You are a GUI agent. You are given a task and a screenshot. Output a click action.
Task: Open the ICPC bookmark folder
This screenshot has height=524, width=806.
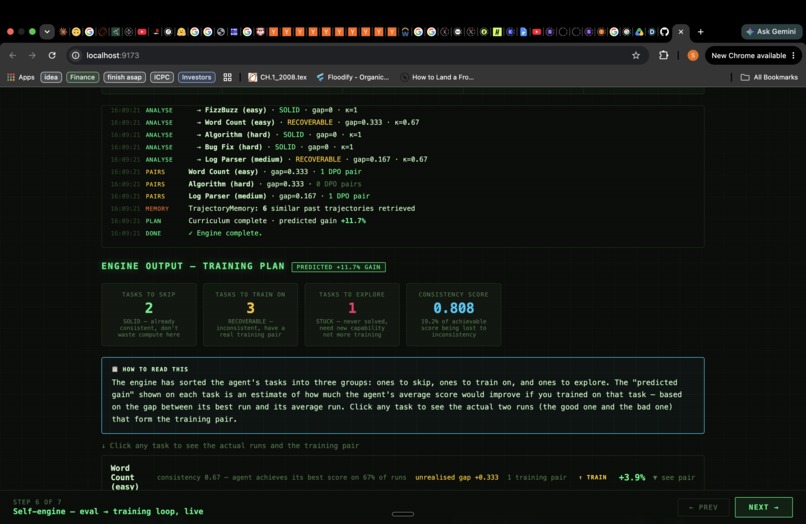(161, 77)
